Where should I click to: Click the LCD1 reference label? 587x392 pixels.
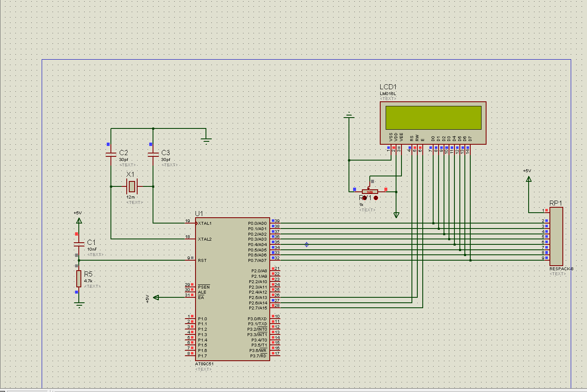388,87
